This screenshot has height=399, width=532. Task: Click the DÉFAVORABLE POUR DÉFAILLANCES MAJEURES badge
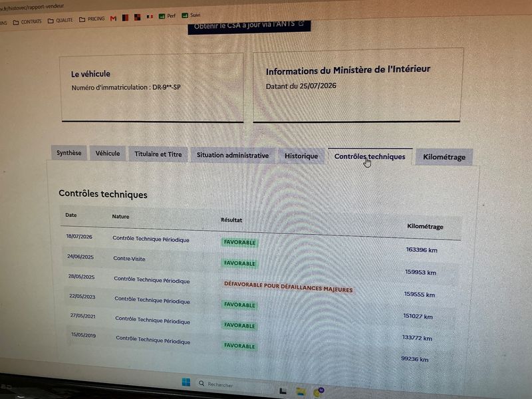click(x=289, y=287)
